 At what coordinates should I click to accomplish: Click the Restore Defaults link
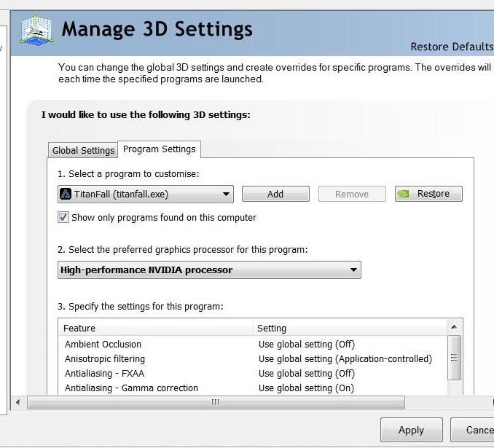(452, 47)
